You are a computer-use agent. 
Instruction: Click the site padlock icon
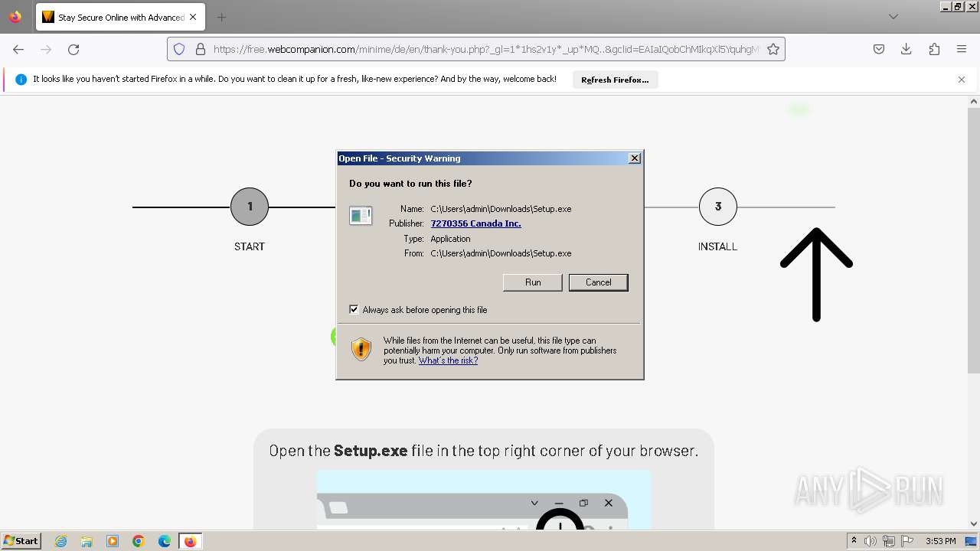[201, 49]
